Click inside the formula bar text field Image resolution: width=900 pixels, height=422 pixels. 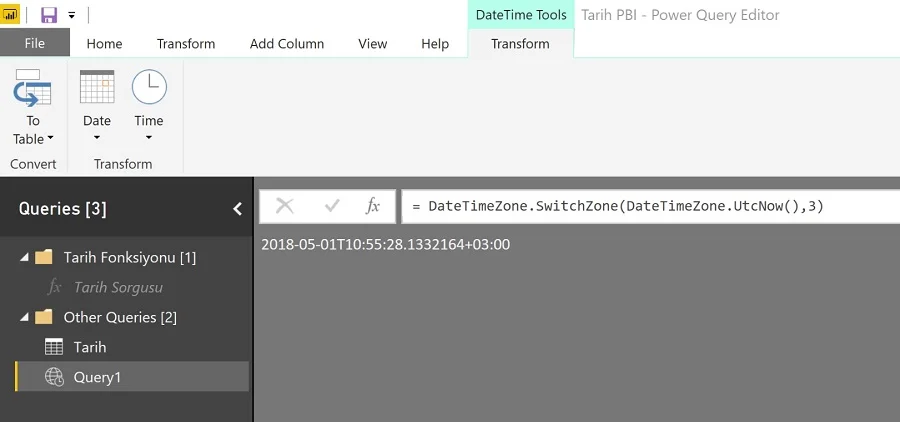tap(650, 206)
